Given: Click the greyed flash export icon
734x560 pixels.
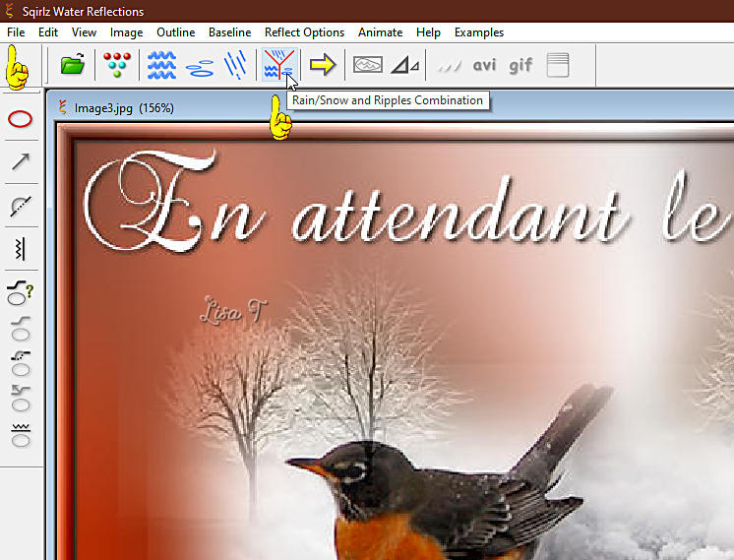Looking at the screenshot, I should [450, 66].
